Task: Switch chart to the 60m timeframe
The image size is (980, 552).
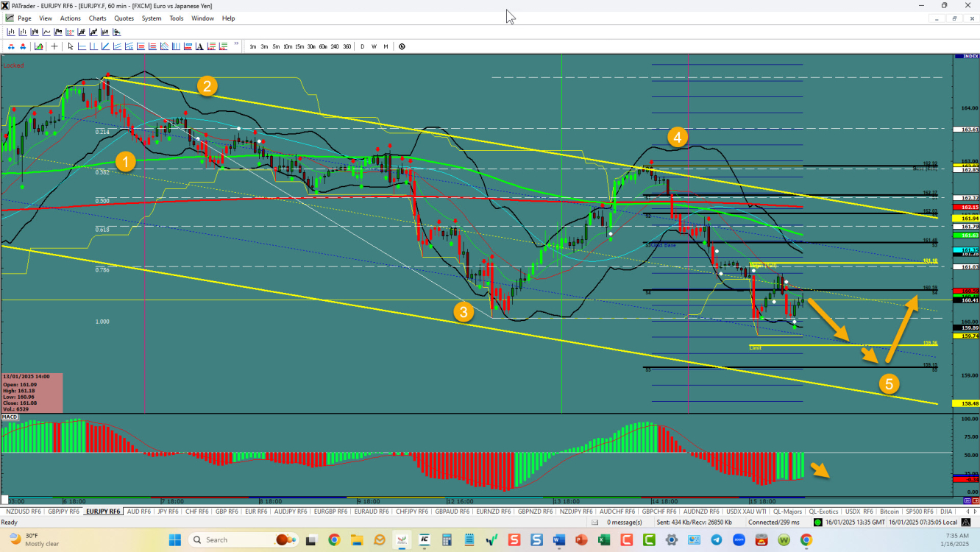Action: pos(323,46)
